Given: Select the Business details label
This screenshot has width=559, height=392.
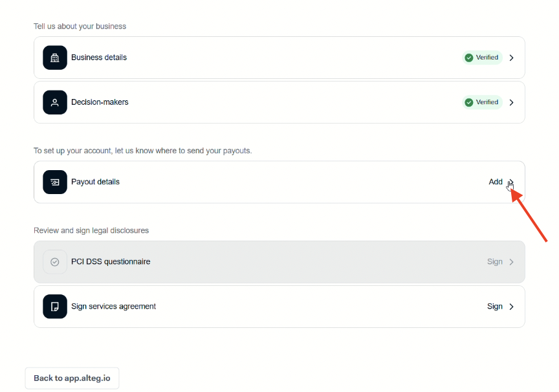Looking at the screenshot, I should pyautogui.click(x=99, y=58).
